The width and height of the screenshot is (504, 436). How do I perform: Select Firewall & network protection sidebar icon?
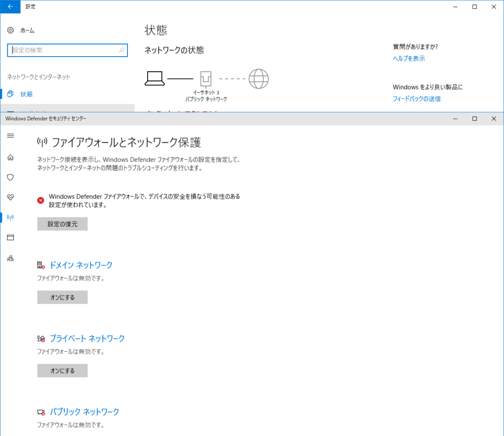click(x=10, y=218)
